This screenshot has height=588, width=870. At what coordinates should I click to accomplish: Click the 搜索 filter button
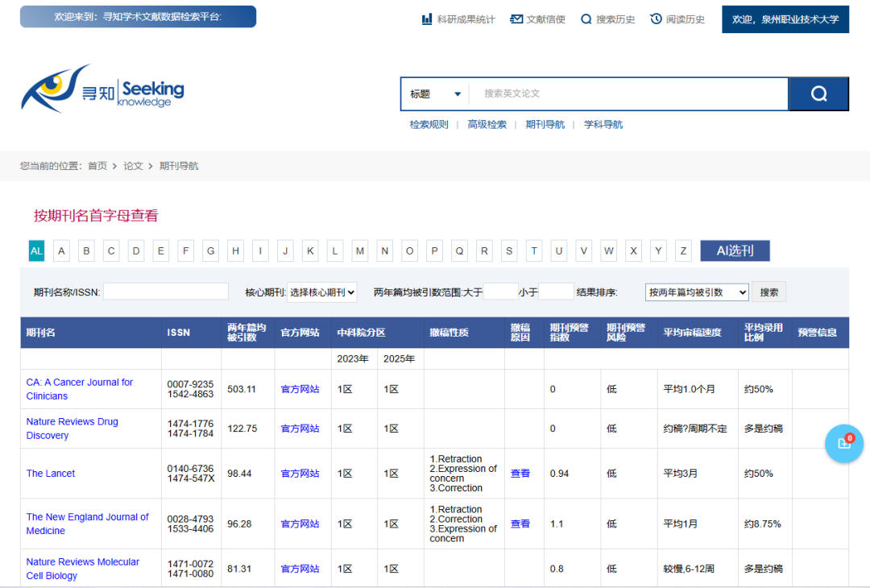[769, 292]
